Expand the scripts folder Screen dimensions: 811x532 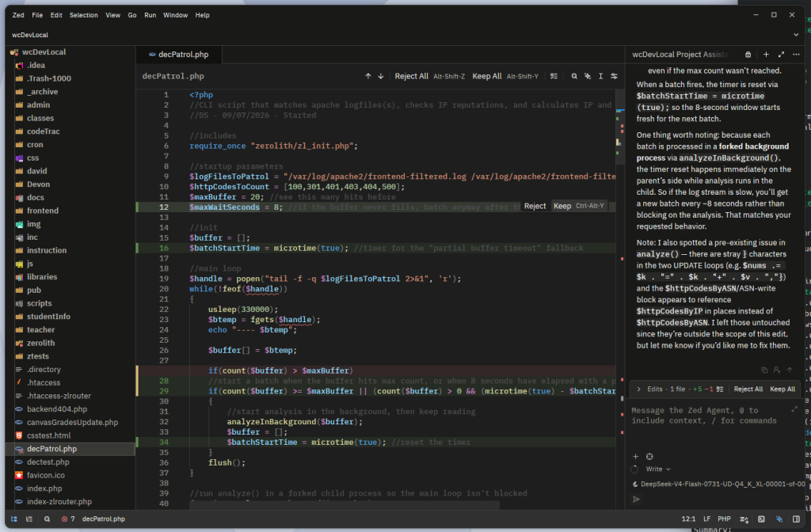[x=40, y=303]
